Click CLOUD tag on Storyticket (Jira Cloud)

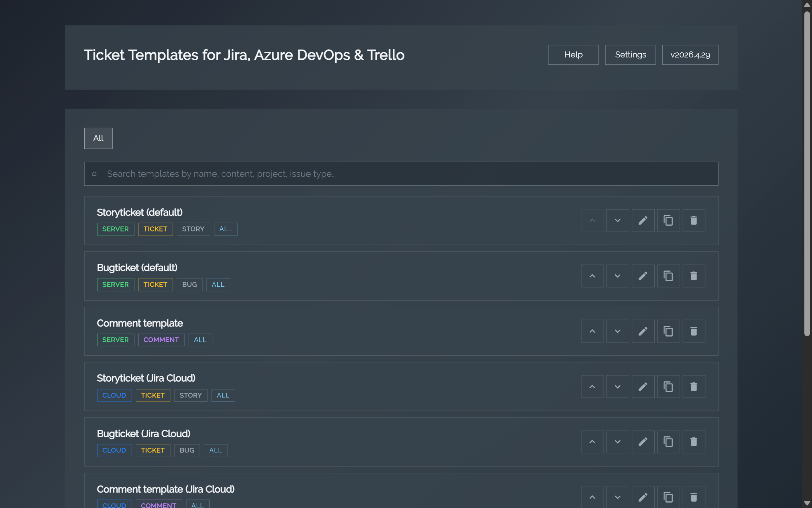click(114, 396)
